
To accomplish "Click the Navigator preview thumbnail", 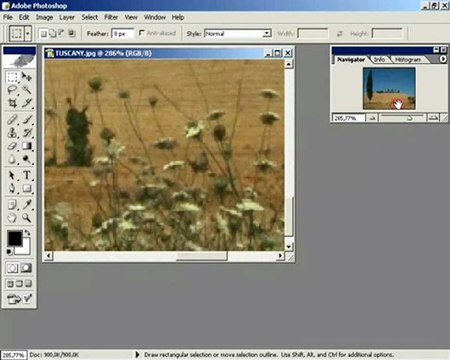I will pos(389,88).
